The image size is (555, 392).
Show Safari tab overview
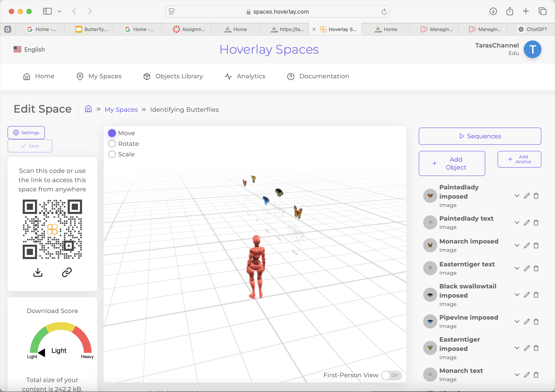click(542, 11)
